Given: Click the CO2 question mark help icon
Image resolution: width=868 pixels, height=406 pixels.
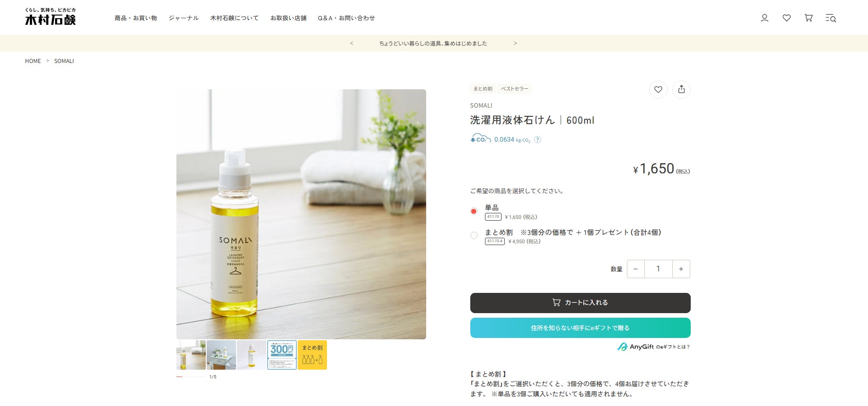Looking at the screenshot, I should [538, 140].
